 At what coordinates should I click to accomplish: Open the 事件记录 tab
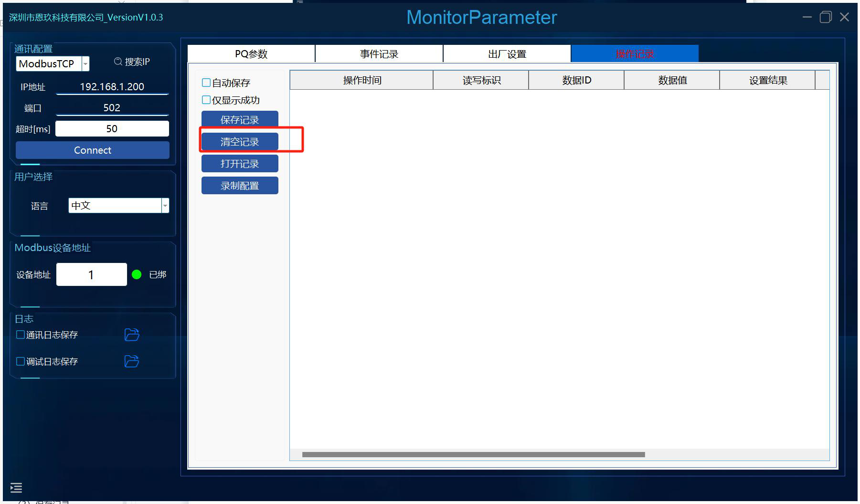click(379, 54)
